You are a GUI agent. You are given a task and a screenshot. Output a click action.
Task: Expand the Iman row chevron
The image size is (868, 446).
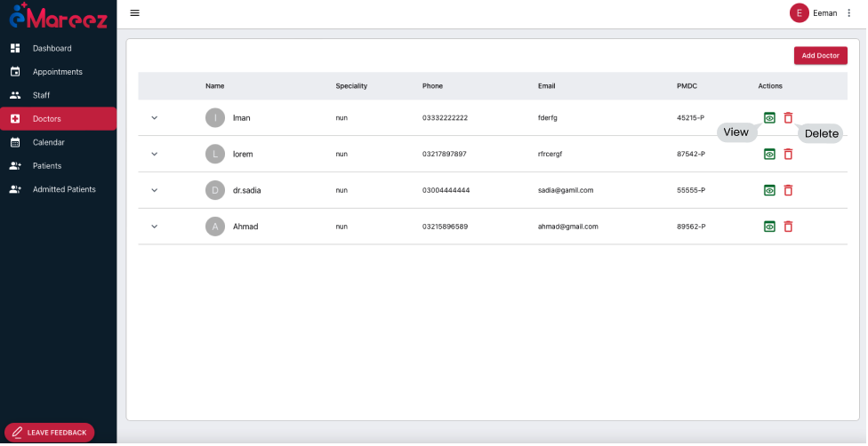(x=155, y=118)
